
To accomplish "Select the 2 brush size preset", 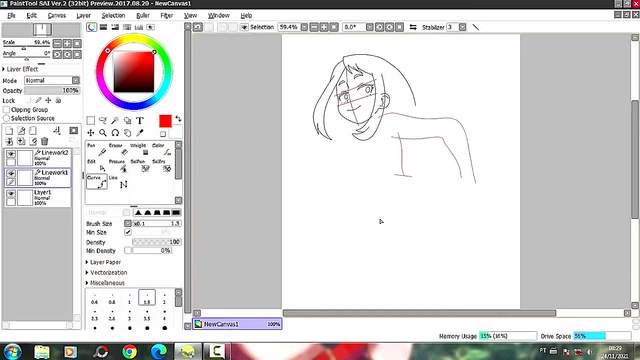I will 164,298.
